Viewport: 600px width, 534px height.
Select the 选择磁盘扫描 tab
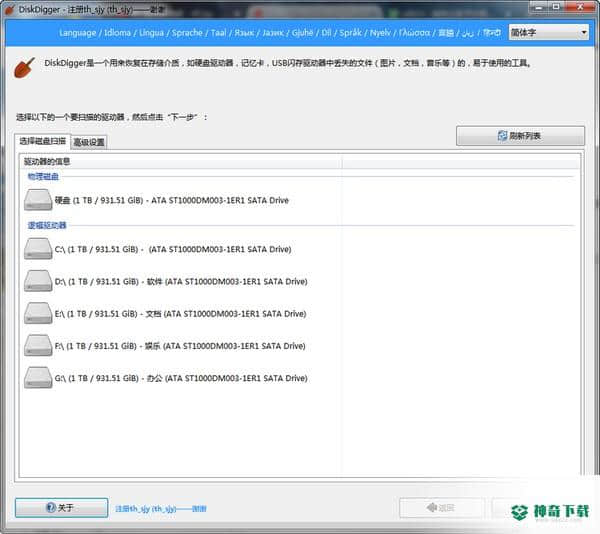tap(42, 141)
